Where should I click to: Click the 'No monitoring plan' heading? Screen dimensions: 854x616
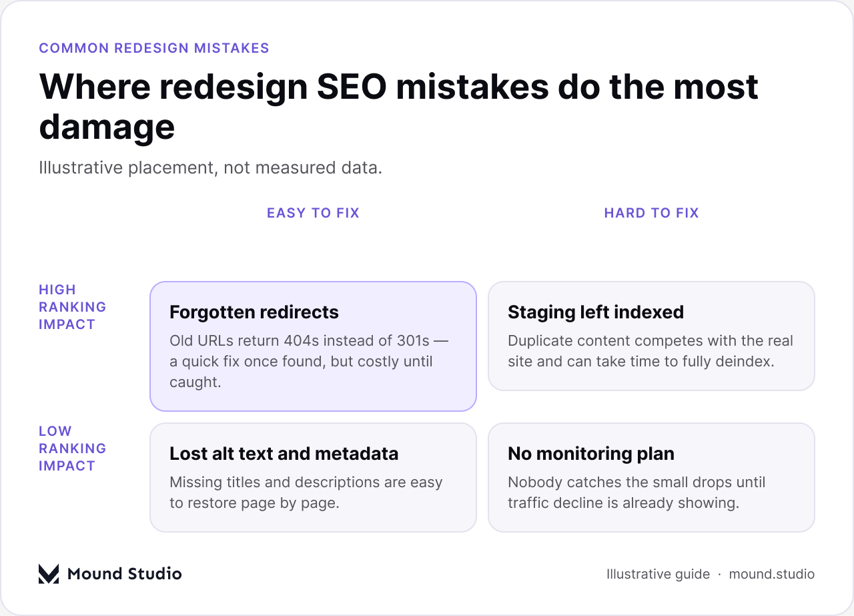point(591,454)
